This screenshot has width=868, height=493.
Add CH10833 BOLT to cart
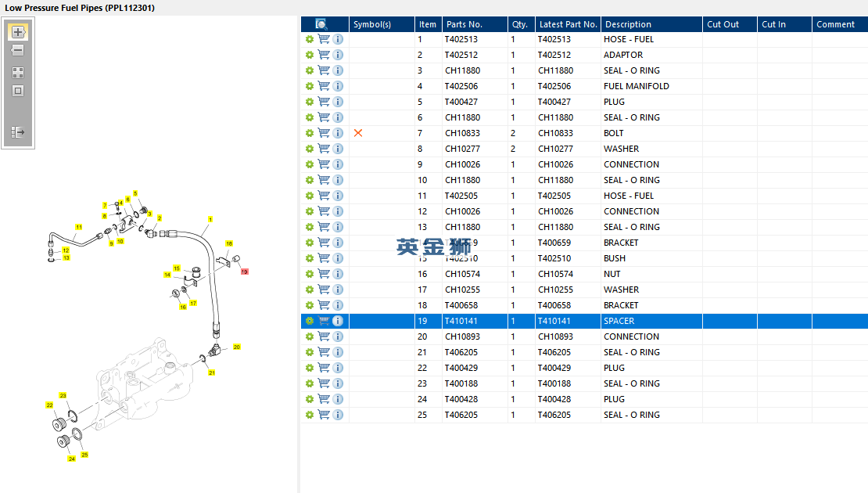(x=324, y=133)
